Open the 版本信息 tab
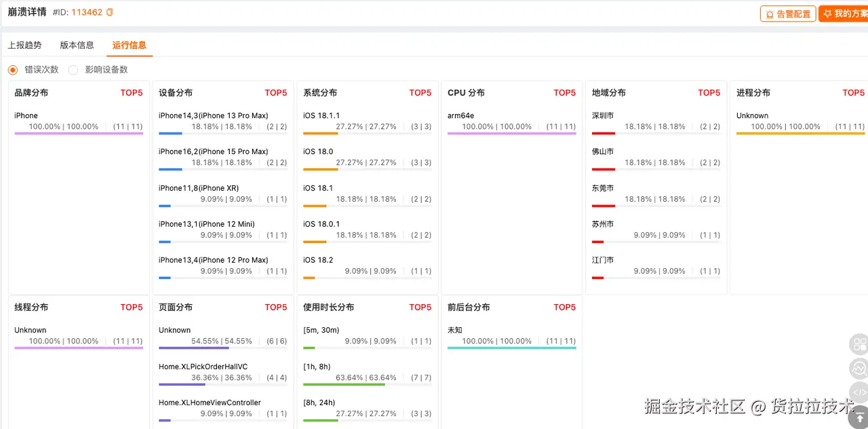The width and height of the screenshot is (868, 429). click(x=77, y=45)
